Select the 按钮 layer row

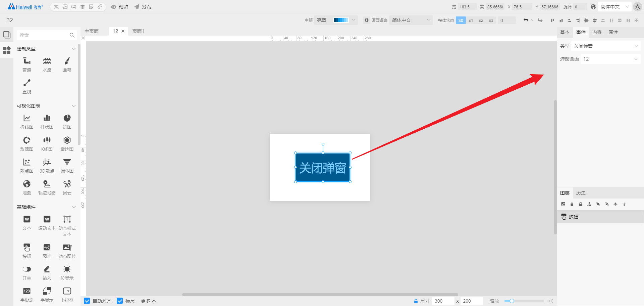click(x=600, y=217)
